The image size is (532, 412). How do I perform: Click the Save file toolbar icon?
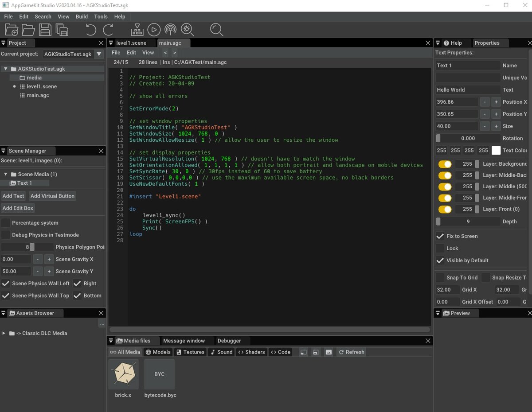tap(45, 30)
